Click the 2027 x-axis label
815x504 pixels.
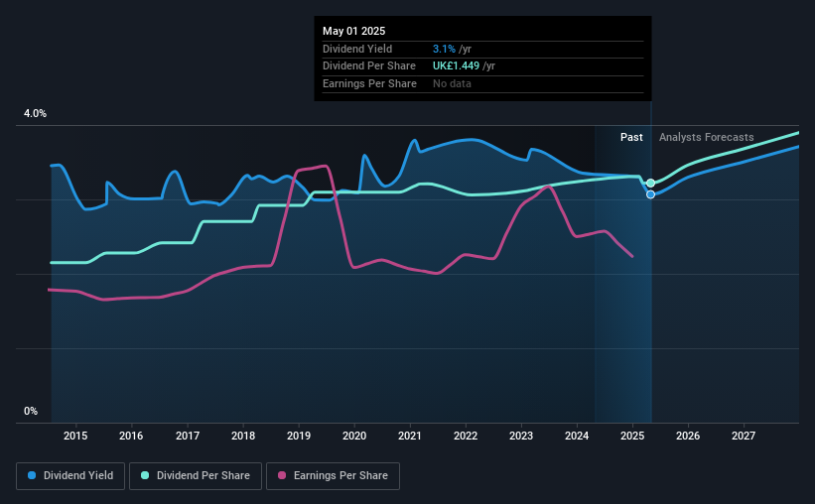(x=744, y=436)
